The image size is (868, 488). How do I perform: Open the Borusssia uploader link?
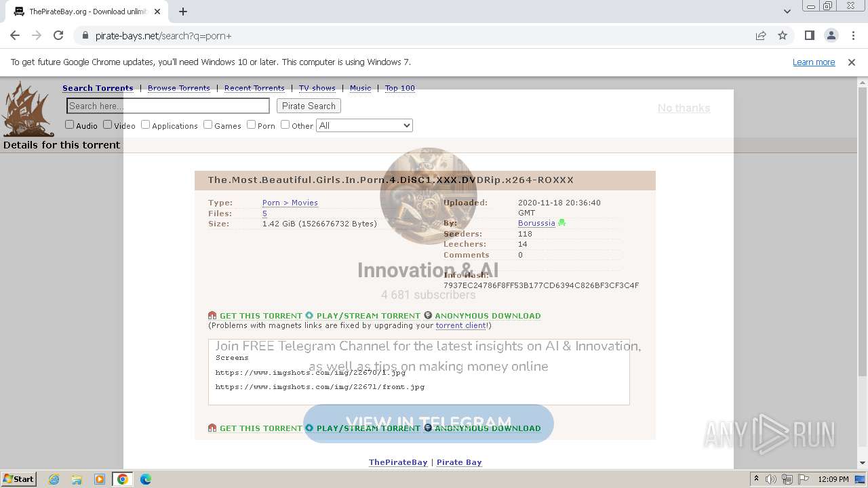[x=536, y=223]
